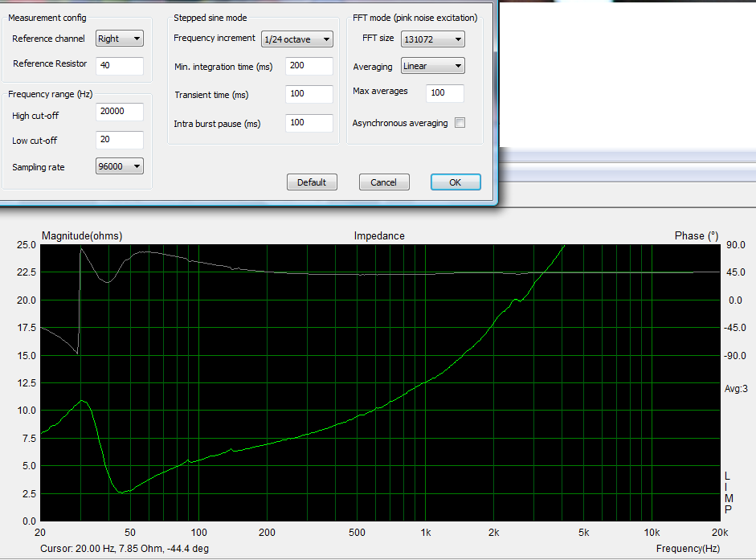This screenshot has width=756, height=560.
Task: Click the Cursor readout text below graph
Action: 125,549
